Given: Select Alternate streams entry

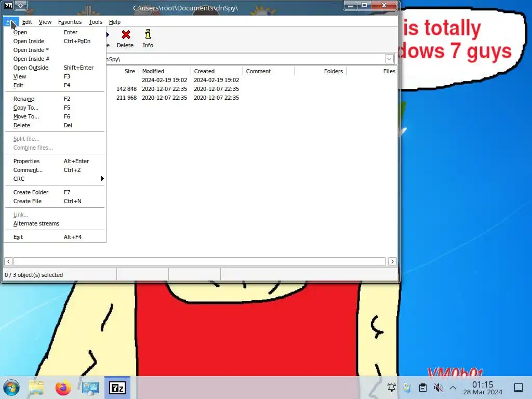Looking at the screenshot, I should click(55, 223).
